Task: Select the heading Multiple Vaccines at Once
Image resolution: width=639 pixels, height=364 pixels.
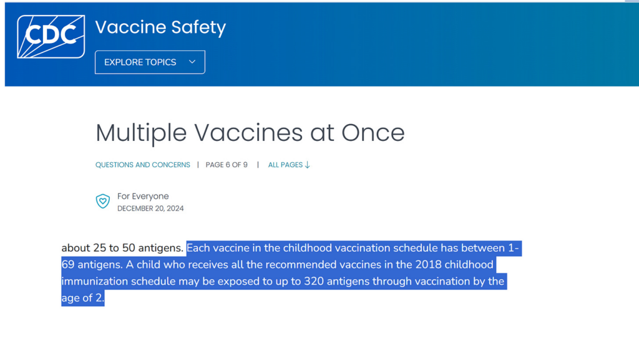Action: [250, 132]
